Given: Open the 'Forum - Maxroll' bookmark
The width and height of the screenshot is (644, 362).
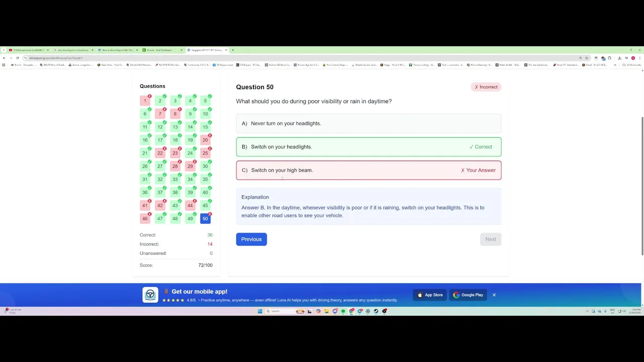Looking at the screenshot, I should click(x=24, y=65).
